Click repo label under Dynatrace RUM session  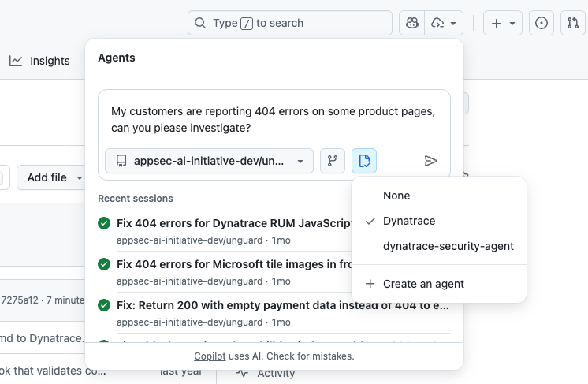(189, 240)
